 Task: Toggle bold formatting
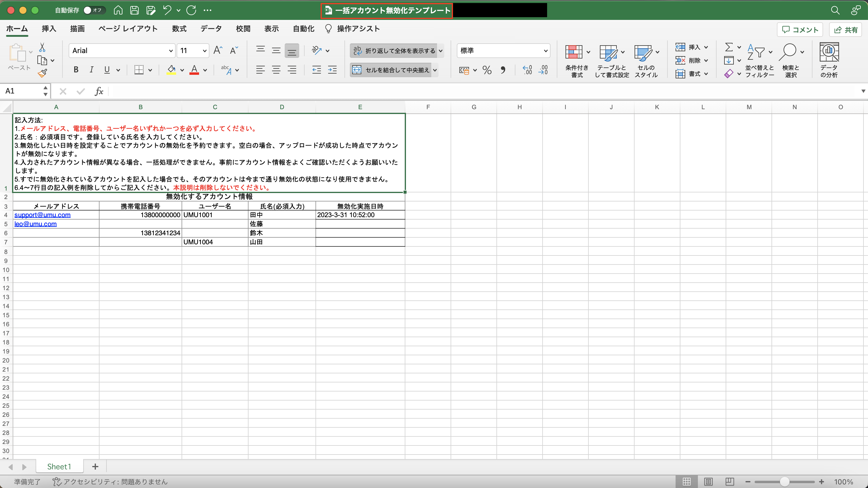[x=76, y=70]
